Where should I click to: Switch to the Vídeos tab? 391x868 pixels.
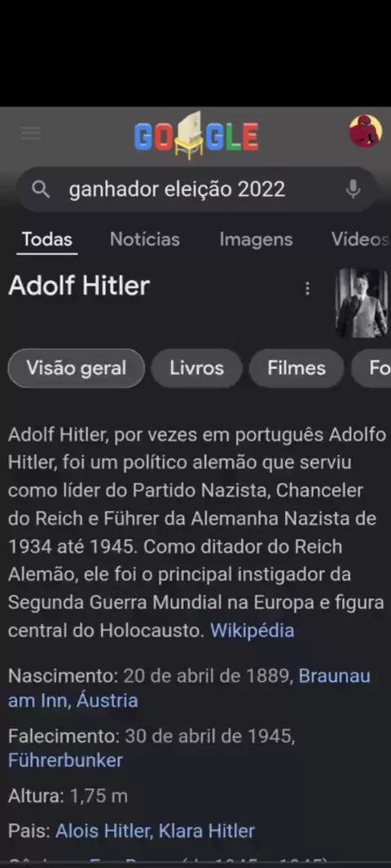(361, 239)
